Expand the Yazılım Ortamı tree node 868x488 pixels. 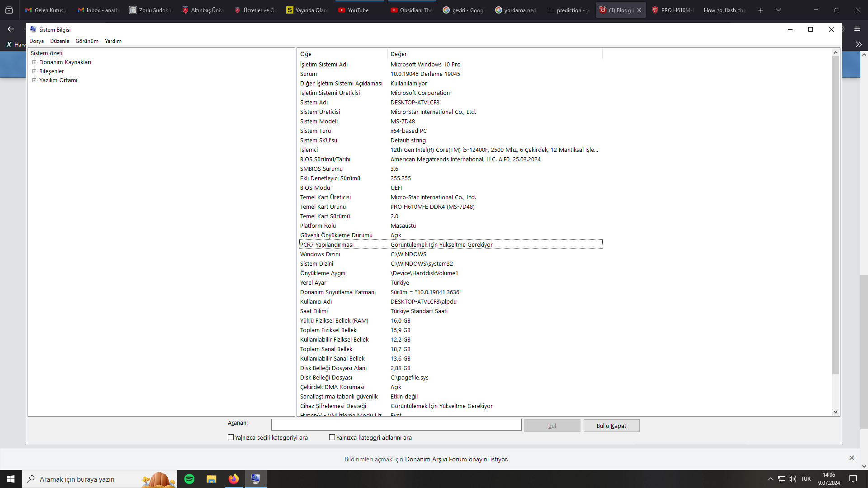(x=34, y=80)
